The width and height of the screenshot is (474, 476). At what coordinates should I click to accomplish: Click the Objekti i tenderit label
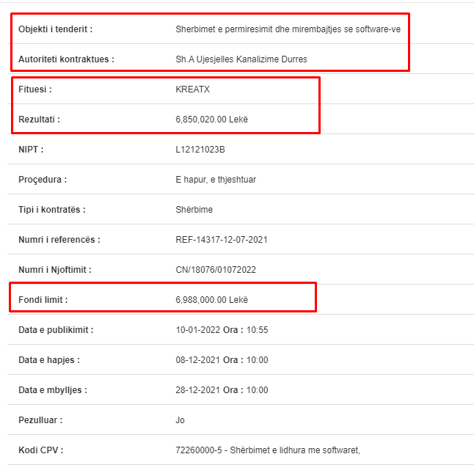(x=55, y=29)
